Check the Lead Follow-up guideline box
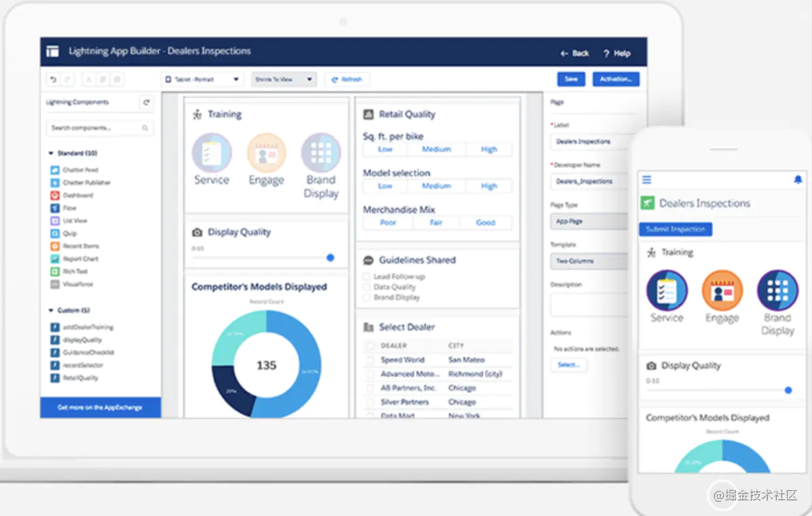The image size is (812, 516). click(367, 277)
